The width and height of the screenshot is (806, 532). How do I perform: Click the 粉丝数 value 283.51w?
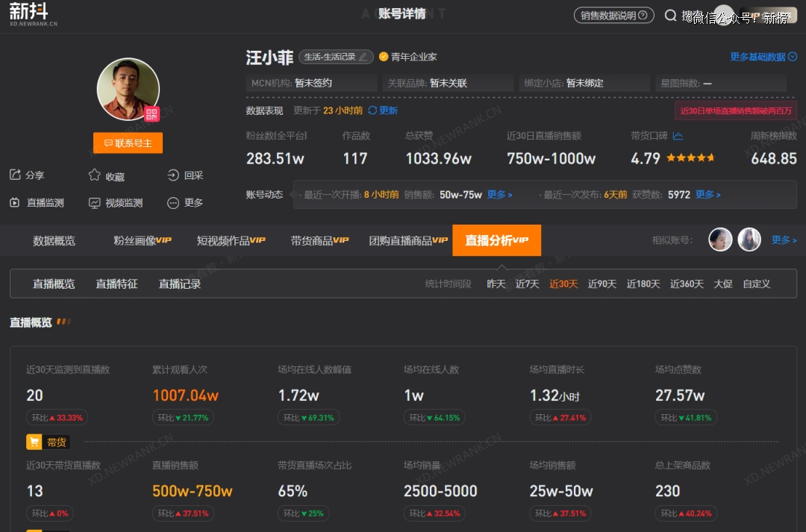coord(275,158)
